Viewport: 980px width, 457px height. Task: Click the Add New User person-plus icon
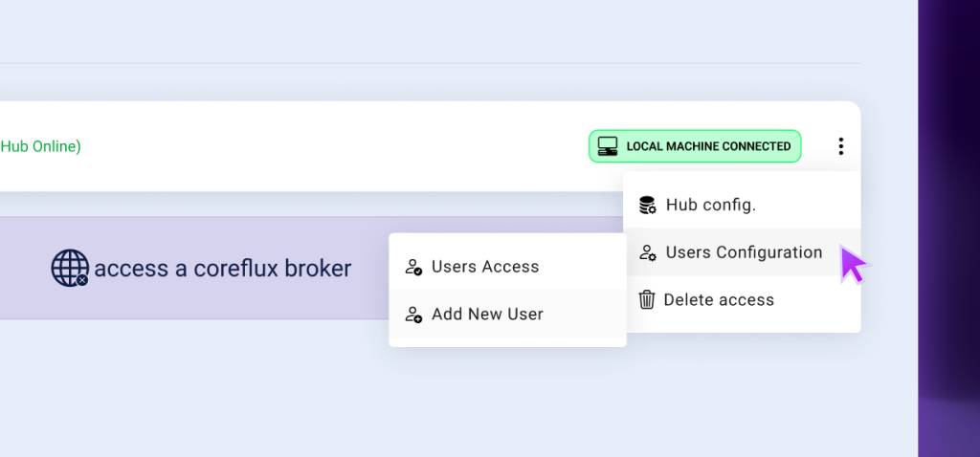click(413, 315)
